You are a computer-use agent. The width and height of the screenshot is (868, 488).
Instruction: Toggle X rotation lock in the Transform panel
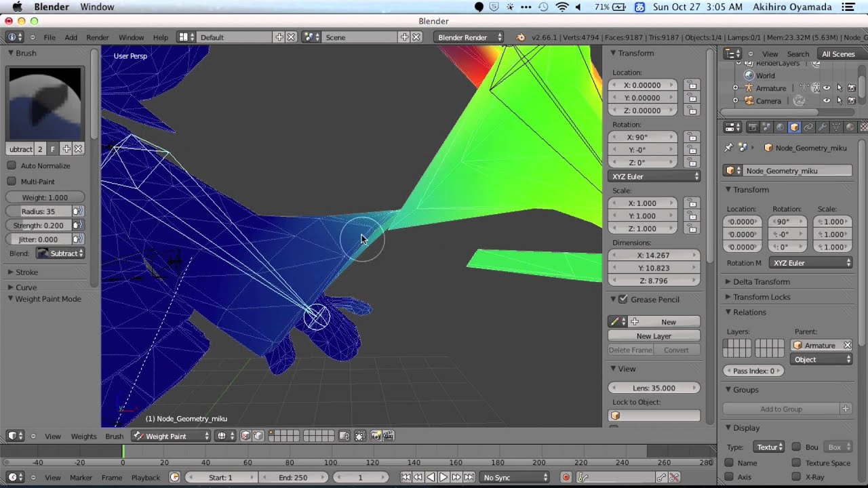click(x=691, y=137)
